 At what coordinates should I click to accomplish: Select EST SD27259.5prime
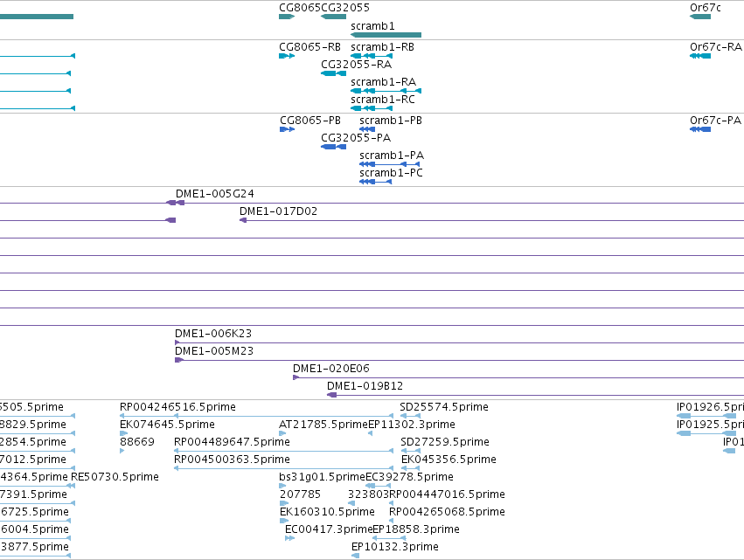pyautogui.click(x=445, y=442)
